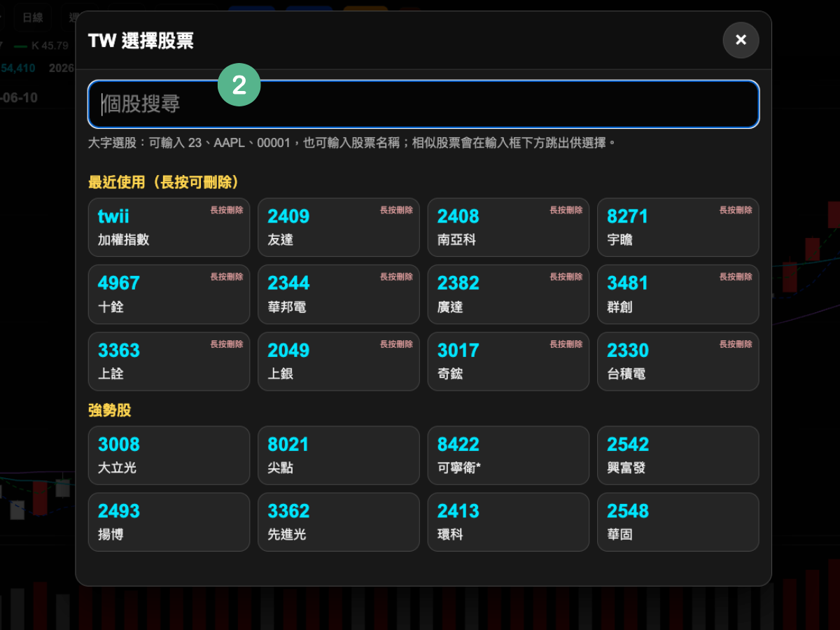Open strong stock 8422 可寧衛*
Image resolution: width=840 pixels, height=630 pixels.
[508, 456]
